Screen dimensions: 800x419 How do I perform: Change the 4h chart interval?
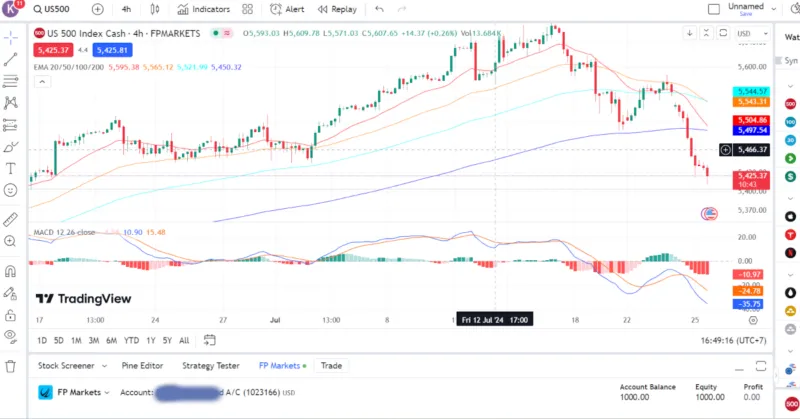[x=127, y=9]
